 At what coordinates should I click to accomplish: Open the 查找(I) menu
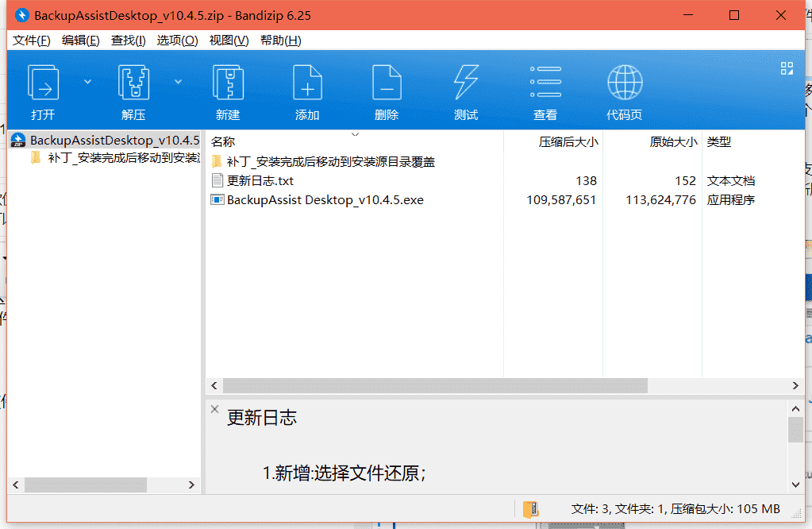tap(129, 41)
